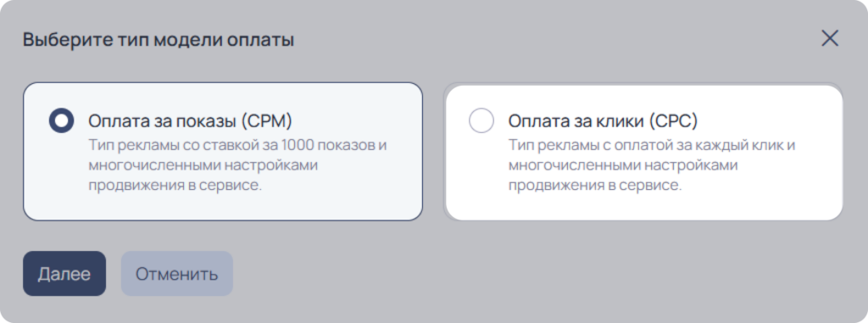Click the Выберите тип модели оплаты heading
The image size is (868, 323).
click(159, 40)
